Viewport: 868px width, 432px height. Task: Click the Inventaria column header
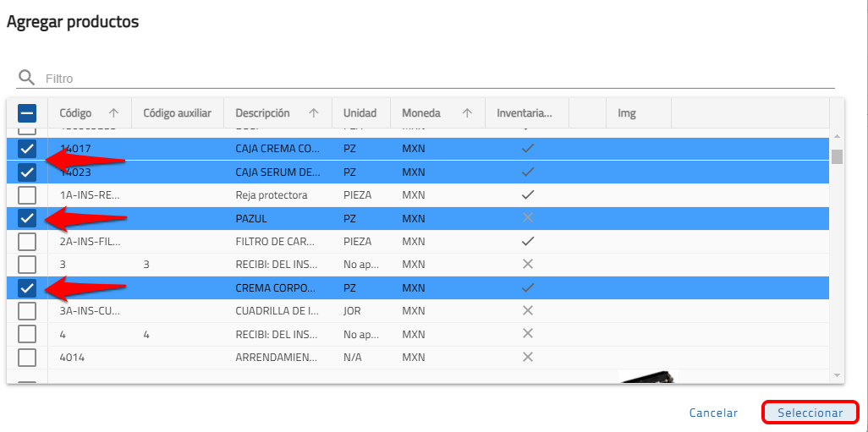click(x=524, y=113)
